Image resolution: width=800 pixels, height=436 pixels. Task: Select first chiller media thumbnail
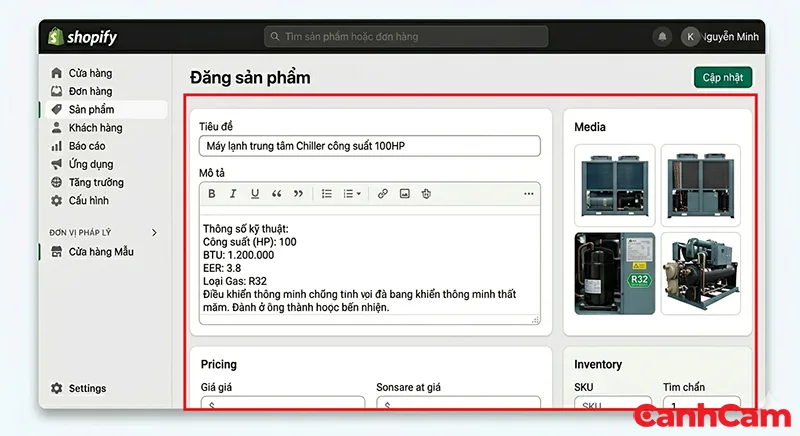615,186
